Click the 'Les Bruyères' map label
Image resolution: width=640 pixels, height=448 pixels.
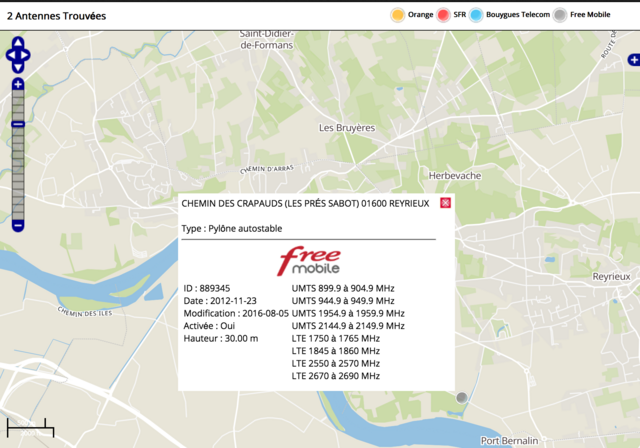pos(347,128)
